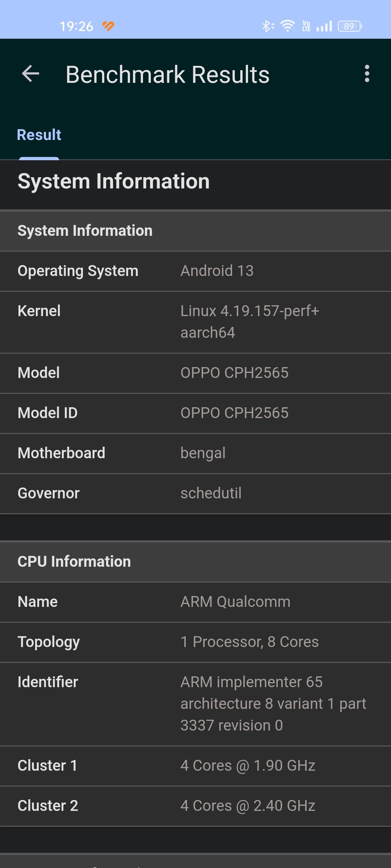This screenshot has height=868, width=391.
Task: Tap the Model ID label
Action: [48, 413]
